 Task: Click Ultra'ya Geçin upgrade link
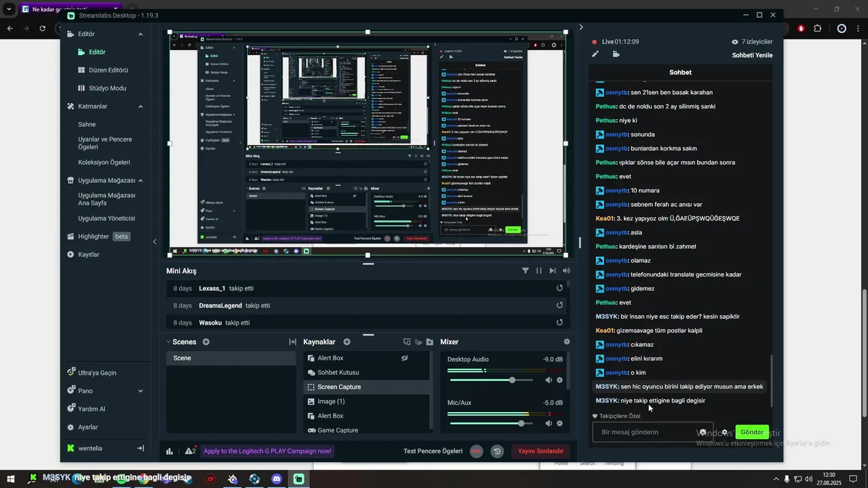click(x=92, y=373)
